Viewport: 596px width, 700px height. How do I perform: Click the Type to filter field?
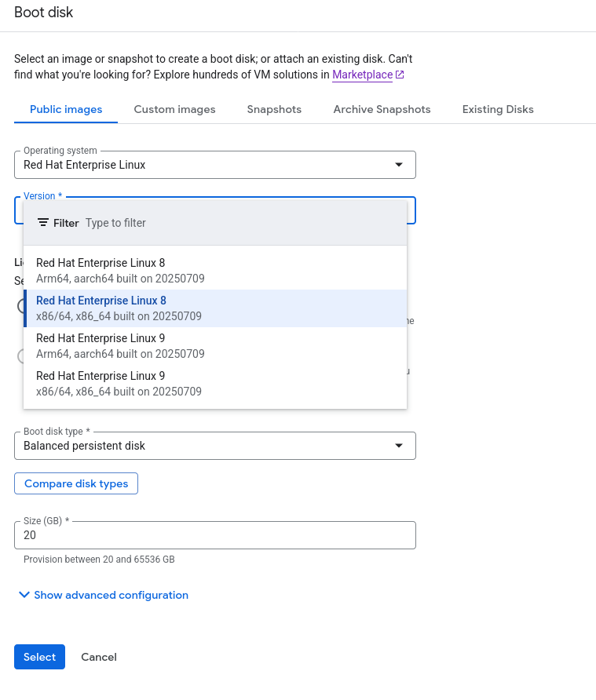pos(236,223)
